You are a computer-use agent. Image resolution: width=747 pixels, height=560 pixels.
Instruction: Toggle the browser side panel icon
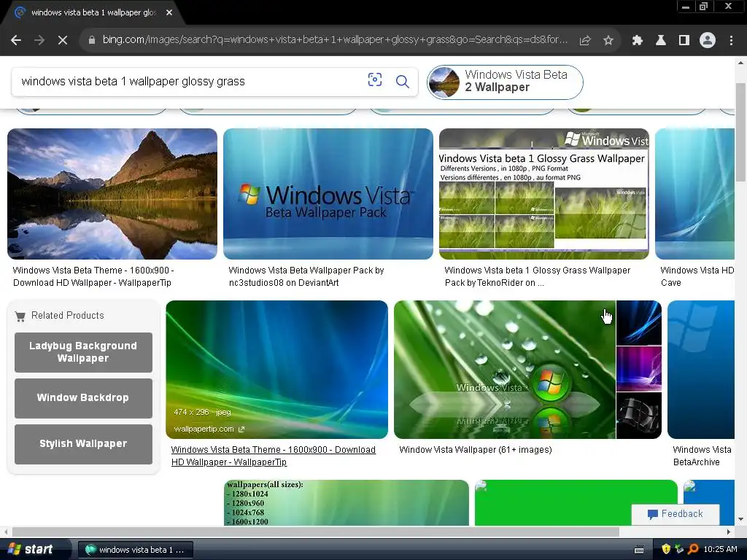coord(684,41)
